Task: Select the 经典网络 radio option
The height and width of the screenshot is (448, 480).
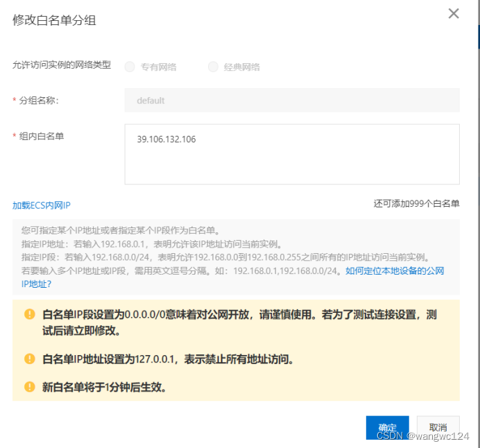Action: (x=213, y=67)
